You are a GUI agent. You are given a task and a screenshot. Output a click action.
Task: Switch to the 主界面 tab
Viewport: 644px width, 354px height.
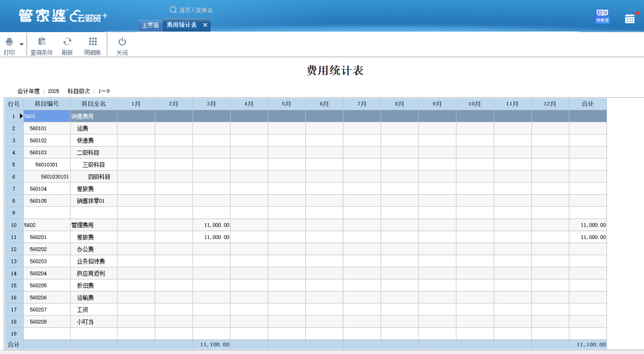point(150,26)
